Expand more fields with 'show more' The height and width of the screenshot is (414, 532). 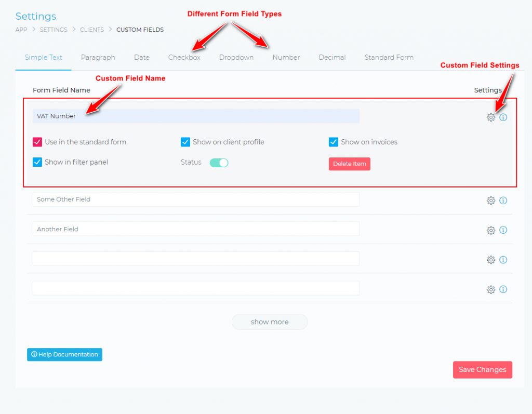(269, 322)
